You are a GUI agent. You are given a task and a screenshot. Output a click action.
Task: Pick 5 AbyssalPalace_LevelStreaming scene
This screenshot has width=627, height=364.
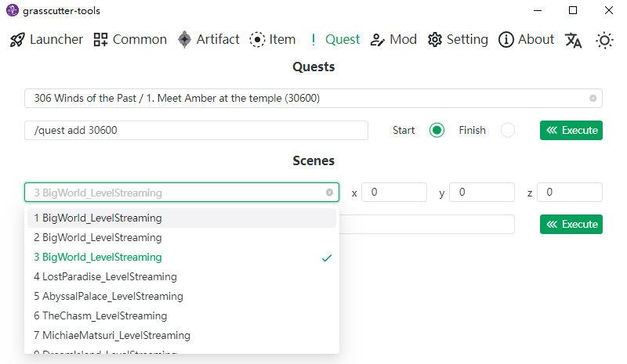(182, 297)
